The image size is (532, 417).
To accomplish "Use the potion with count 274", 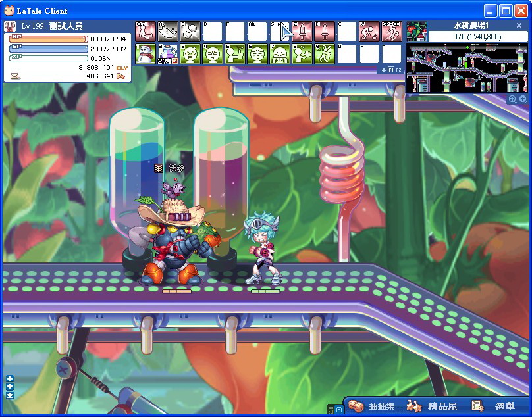I will point(168,54).
